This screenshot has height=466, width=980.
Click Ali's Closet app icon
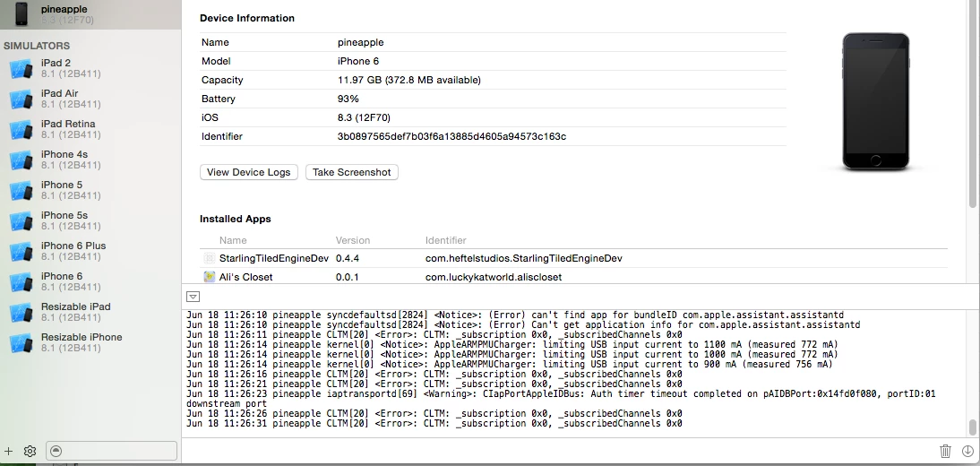[x=210, y=277]
